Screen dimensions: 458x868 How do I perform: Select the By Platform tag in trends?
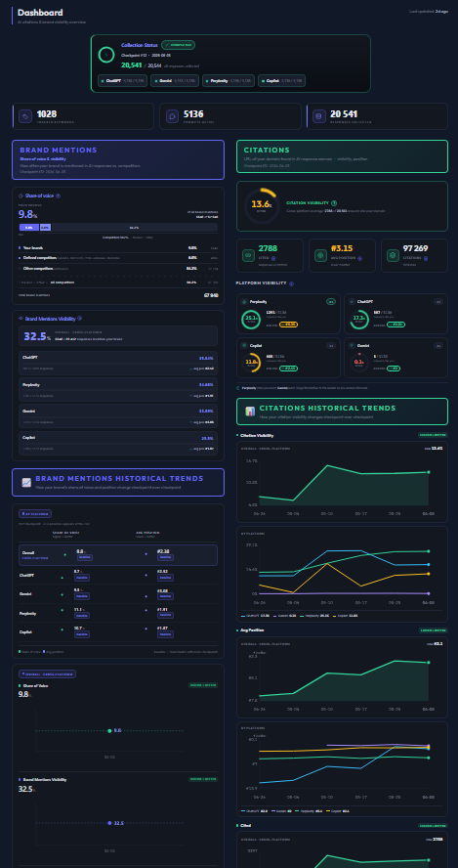pos(35,514)
